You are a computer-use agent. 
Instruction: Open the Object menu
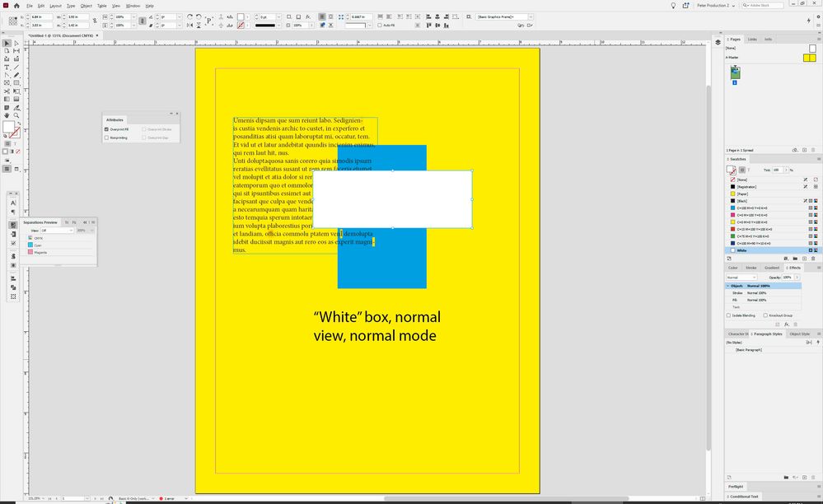coord(86,6)
